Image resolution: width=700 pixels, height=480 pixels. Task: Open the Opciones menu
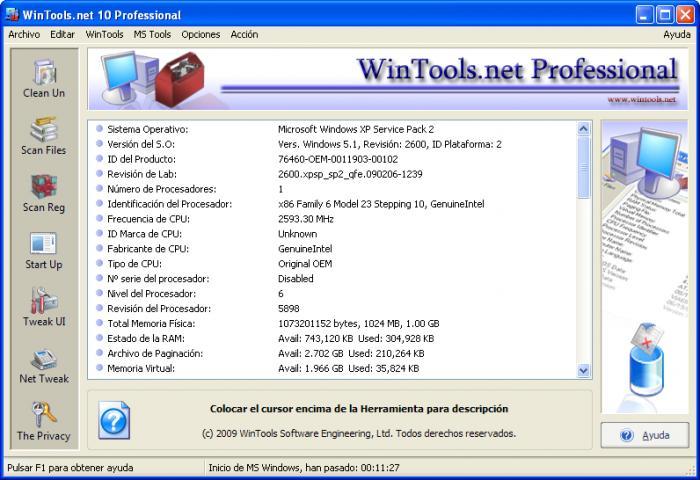tap(200, 34)
